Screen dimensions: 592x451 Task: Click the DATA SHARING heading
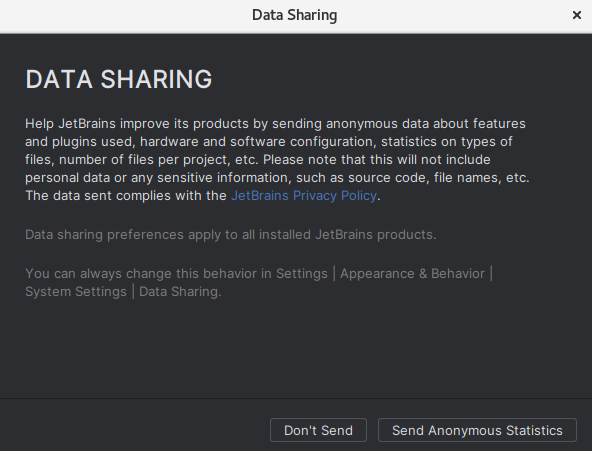pyautogui.click(x=119, y=79)
